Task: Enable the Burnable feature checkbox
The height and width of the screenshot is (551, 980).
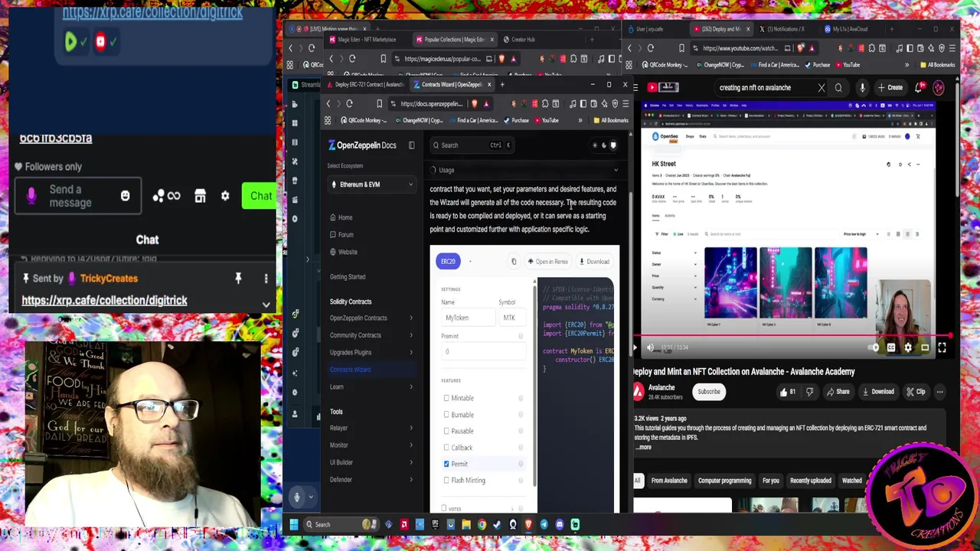Action: click(x=446, y=415)
